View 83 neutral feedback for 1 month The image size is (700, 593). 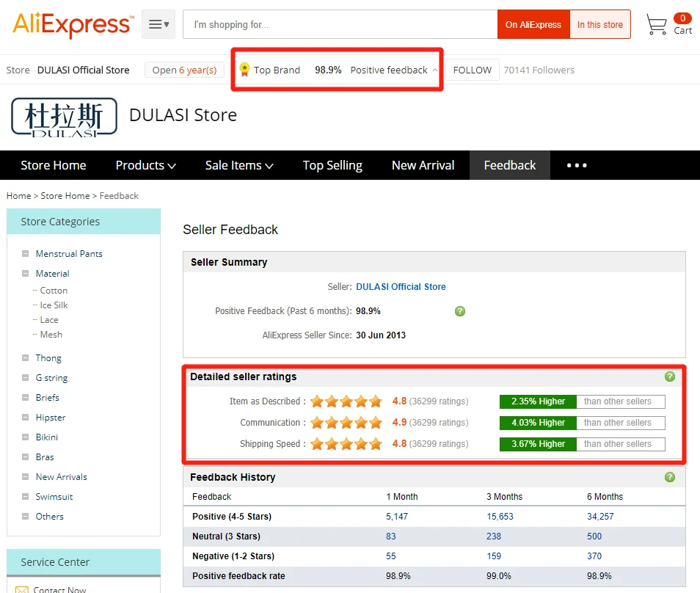(x=390, y=536)
